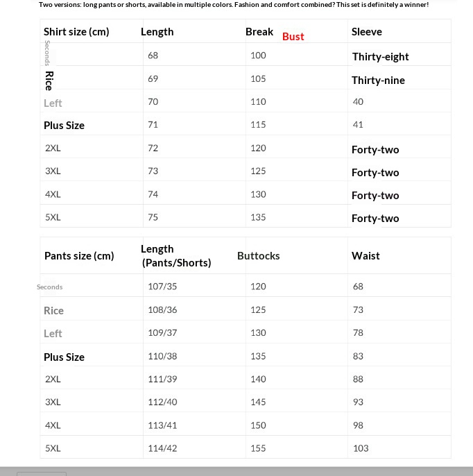The image size is (473, 476).
Task: Click the shirt Sleeve column header
Action: point(366,32)
